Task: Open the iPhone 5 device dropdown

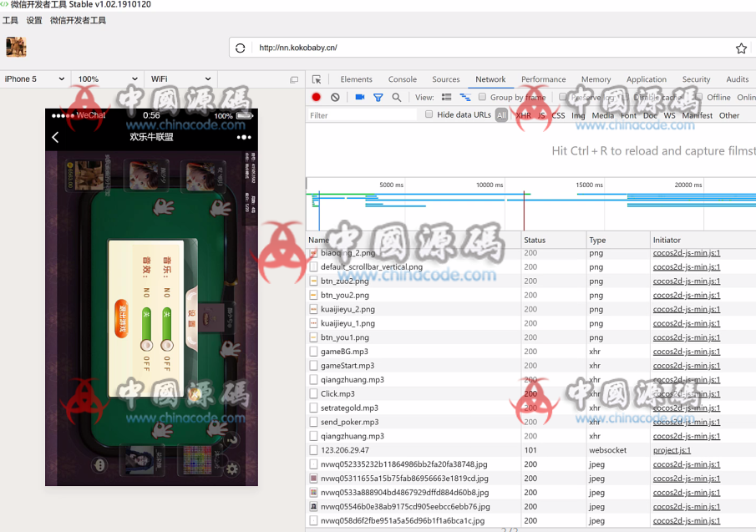Action: point(34,79)
